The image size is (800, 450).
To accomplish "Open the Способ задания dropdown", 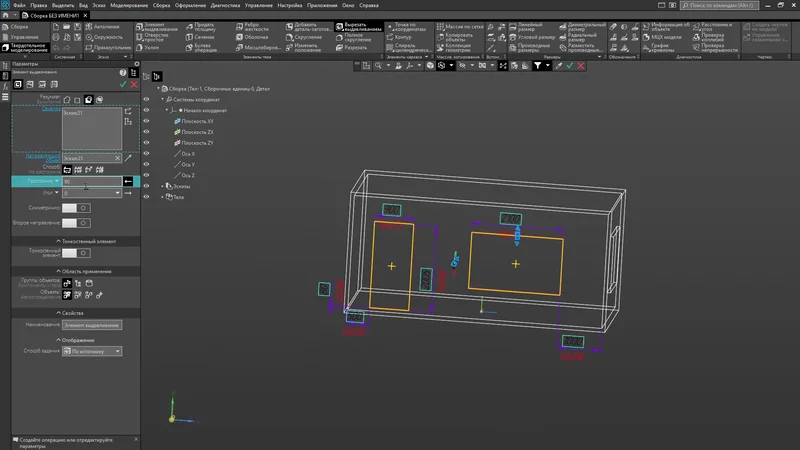I will pos(91,351).
